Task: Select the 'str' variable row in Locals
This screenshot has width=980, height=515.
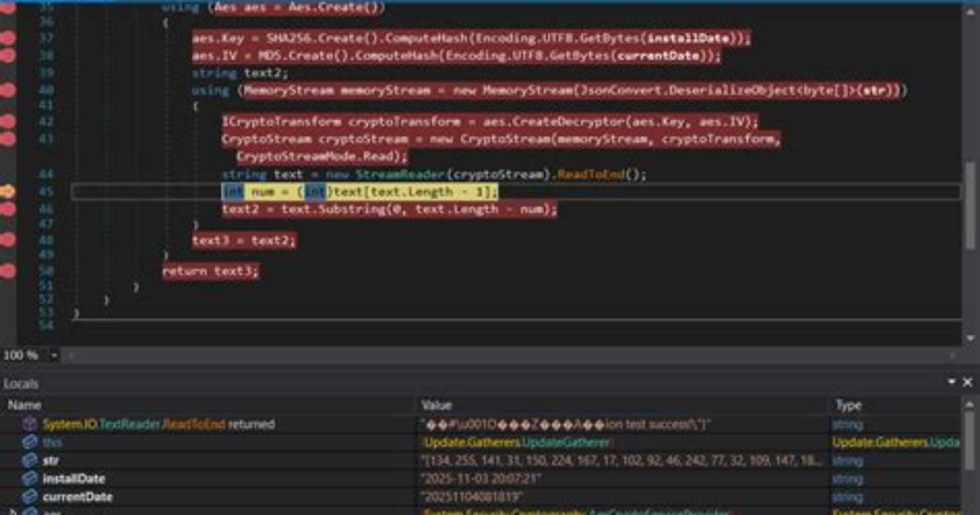Action: tap(481, 461)
